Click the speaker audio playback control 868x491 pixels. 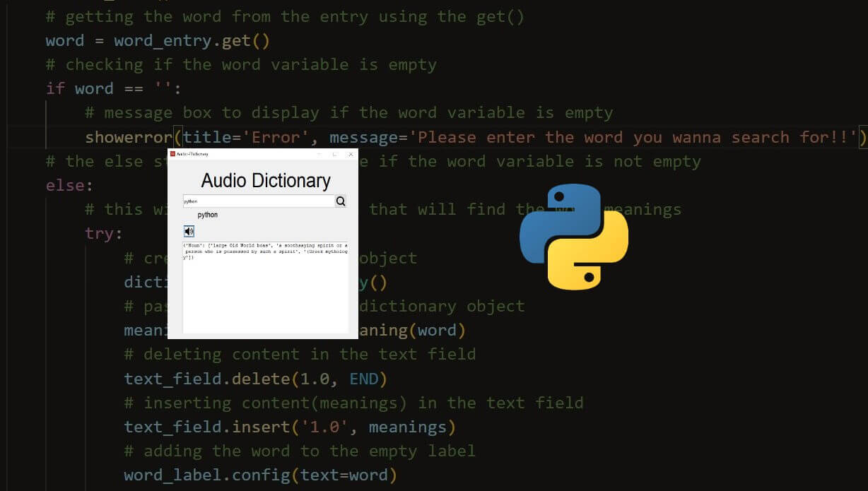[x=189, y=231]
